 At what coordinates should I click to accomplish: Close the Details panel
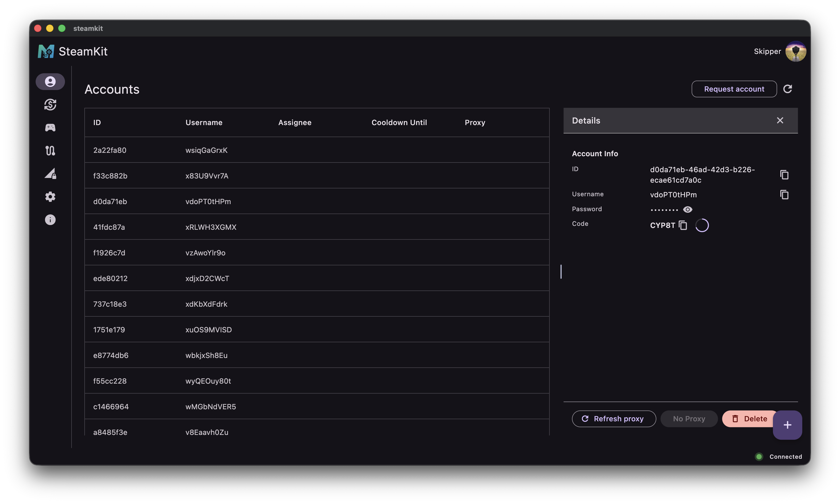coord(780,120)
